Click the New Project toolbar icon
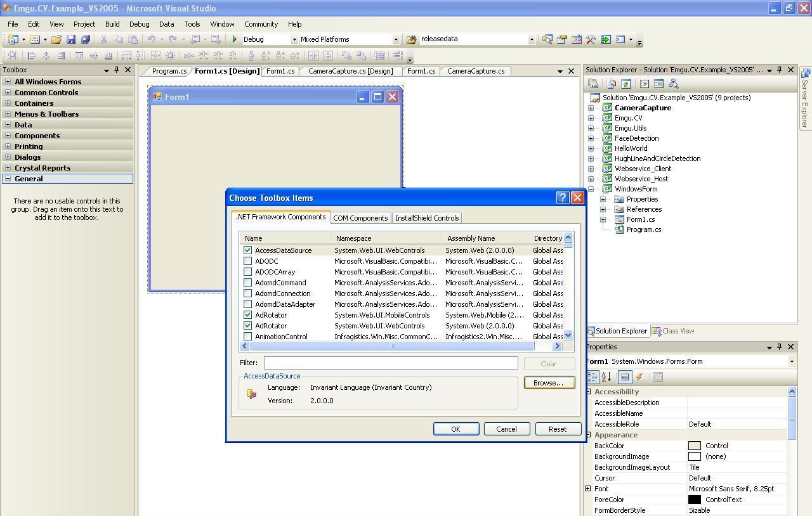Image resolution: width=812 pixels, height=516 pixels. (13, 39)
